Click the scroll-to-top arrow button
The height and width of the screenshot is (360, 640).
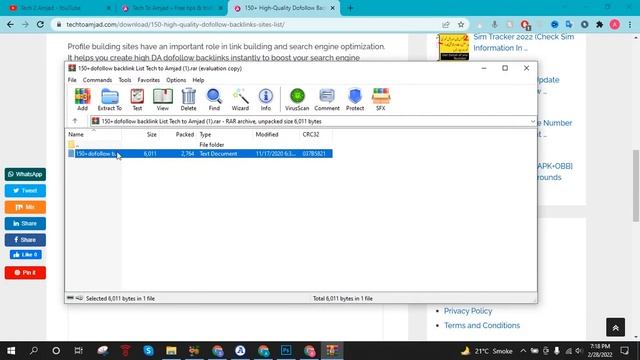click(x=616, y=327)
